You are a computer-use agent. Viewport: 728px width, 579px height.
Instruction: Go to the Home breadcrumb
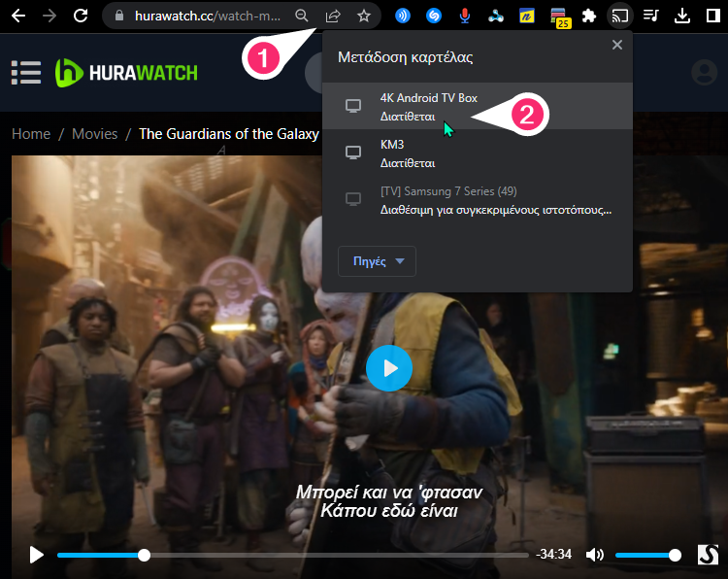[x=31, y=134]
